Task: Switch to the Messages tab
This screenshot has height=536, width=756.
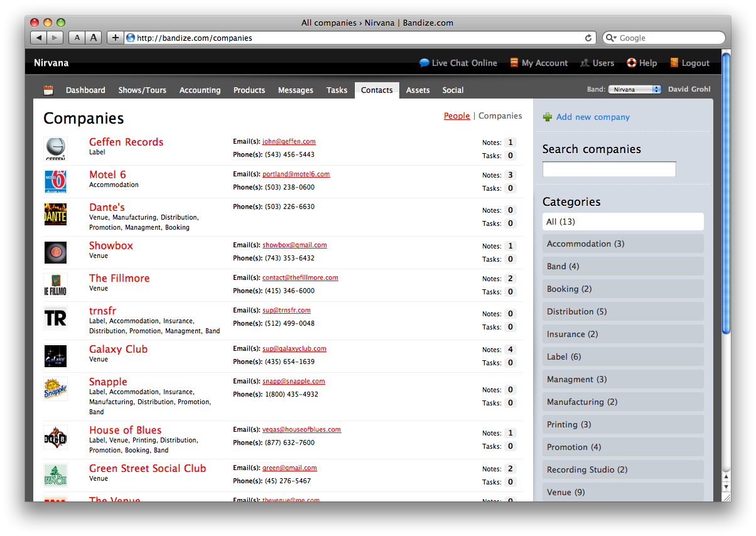Action: [296, 90]
